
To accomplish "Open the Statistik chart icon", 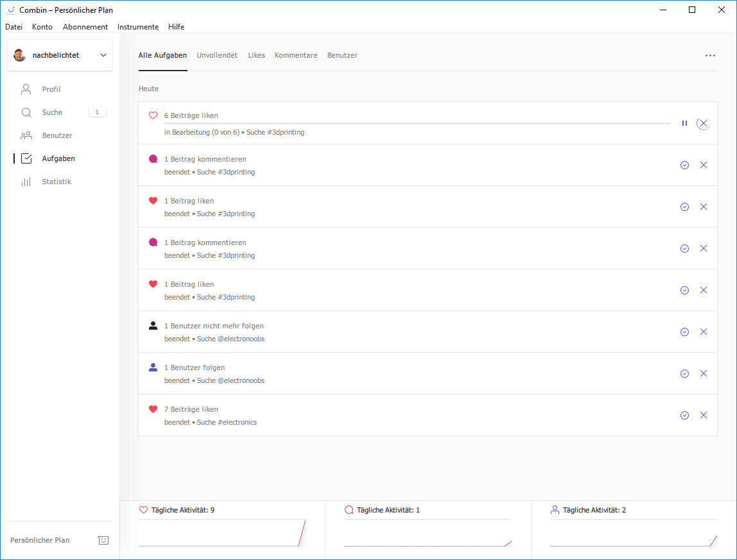I will click(x=26, y=182).
